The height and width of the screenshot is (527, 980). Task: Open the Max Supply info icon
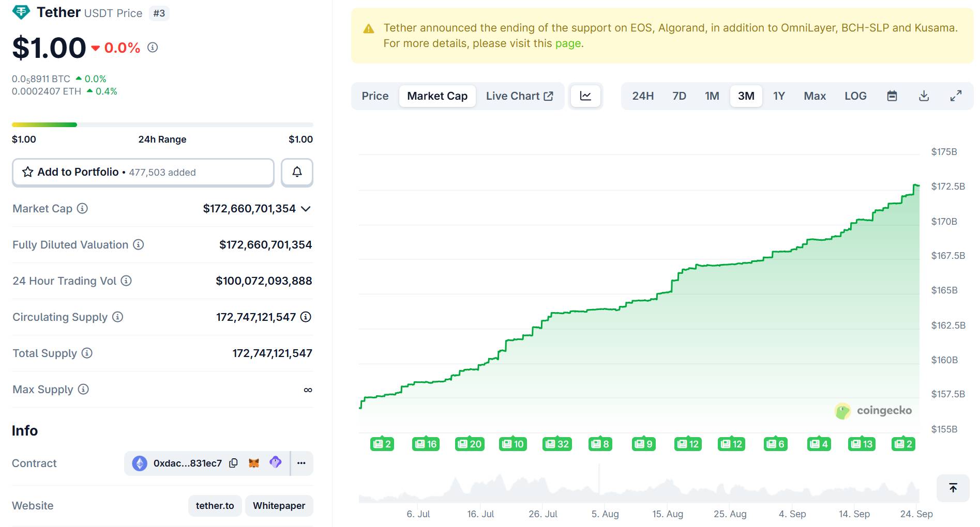click(83, 389)
